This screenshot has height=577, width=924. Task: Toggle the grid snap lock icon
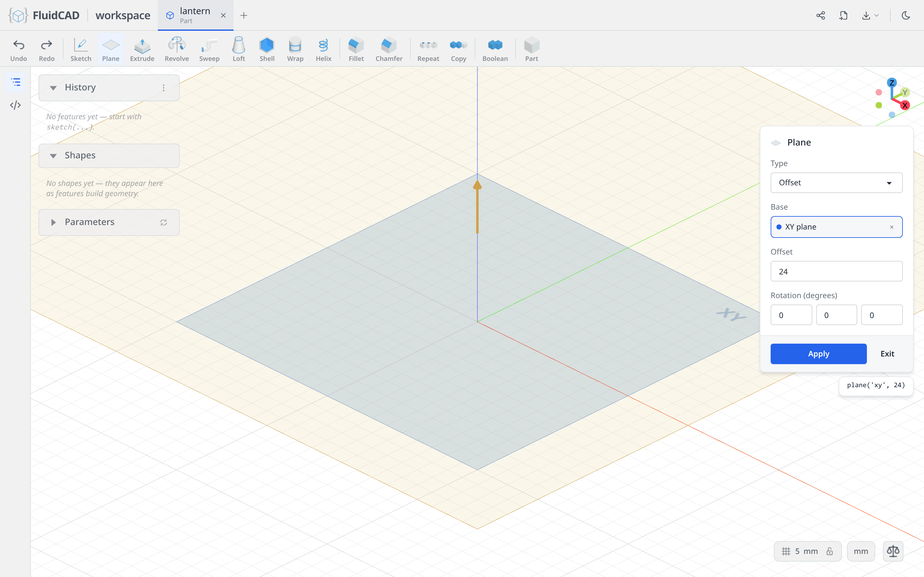[x=830, y=551]
